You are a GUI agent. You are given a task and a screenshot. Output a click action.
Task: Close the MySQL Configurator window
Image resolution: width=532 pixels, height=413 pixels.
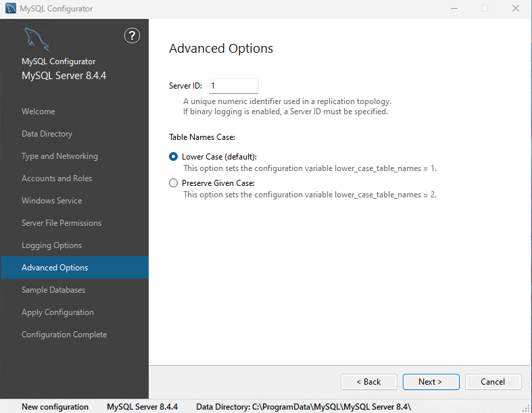(516, 8)
